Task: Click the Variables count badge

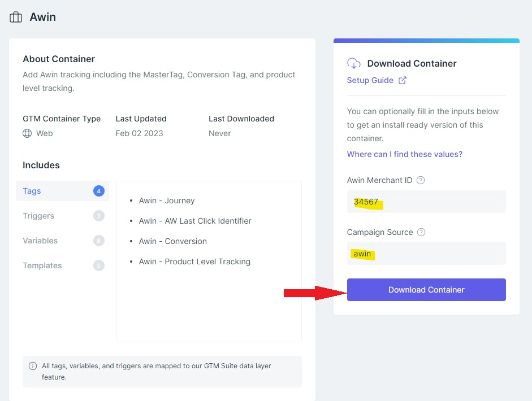Action: (x=99, y=241)
